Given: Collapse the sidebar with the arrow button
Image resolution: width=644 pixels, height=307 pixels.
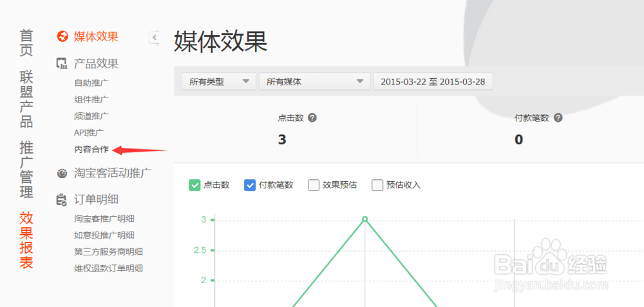Looking at the screenshot, I should pyautogui.click(x=154, y=37).
